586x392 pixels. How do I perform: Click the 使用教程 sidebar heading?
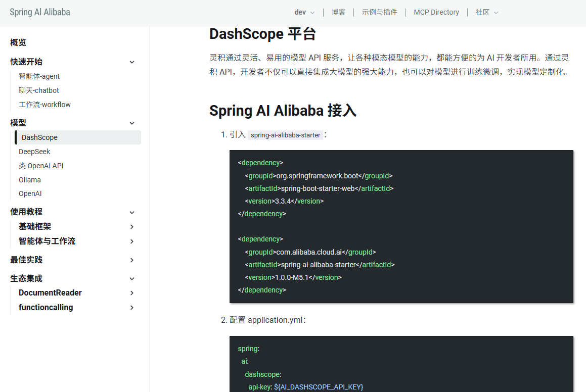(26, 212)
